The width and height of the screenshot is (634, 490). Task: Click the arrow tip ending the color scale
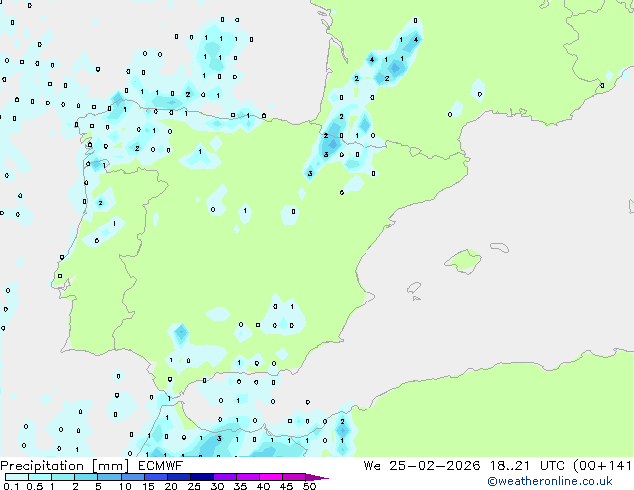[317, 478]
